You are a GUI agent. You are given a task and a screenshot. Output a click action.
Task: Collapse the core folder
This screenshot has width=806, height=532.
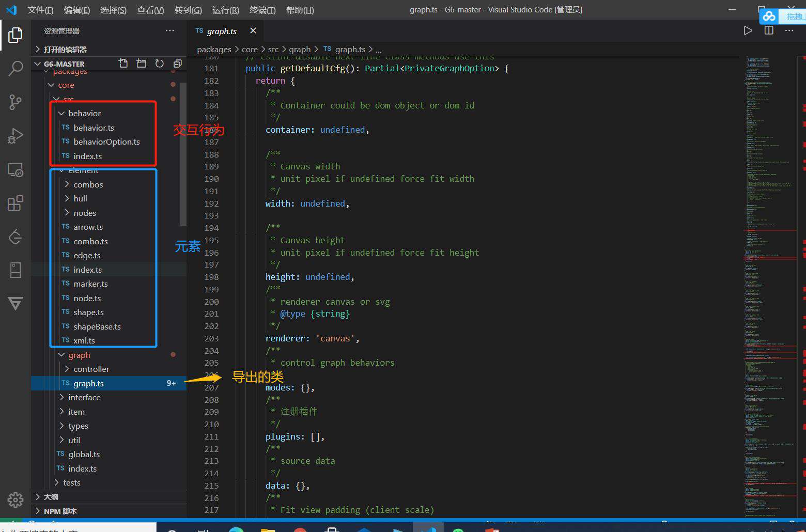point(109,85)
